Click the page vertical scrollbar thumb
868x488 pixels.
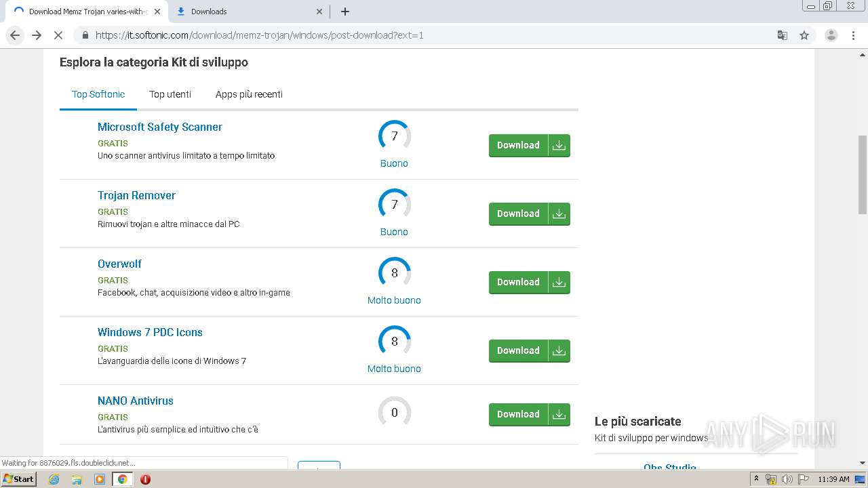coord(863,175)
